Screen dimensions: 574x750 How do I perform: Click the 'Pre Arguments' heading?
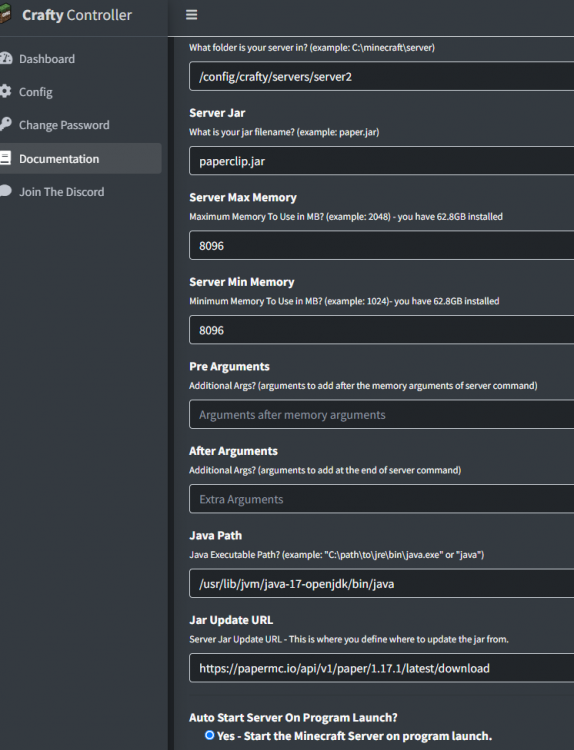(229, 366)
